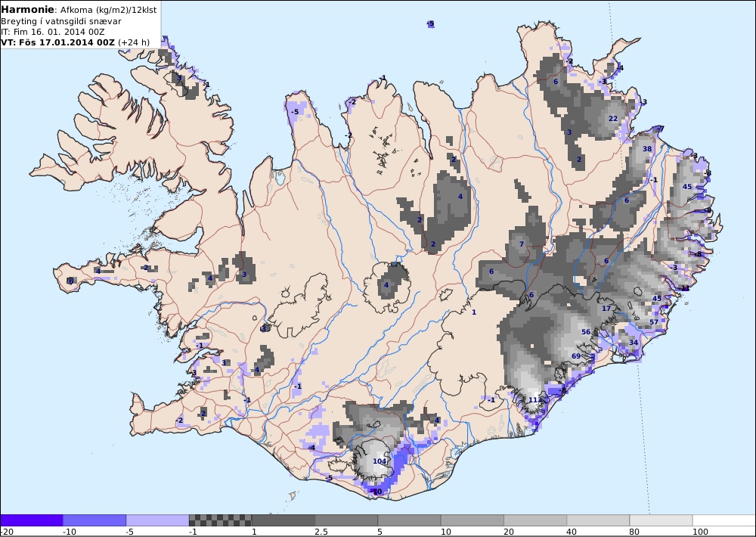Click the 40 label under the legend
The height and width of the screenshot is (537, 756).
(x=572, y=532)
